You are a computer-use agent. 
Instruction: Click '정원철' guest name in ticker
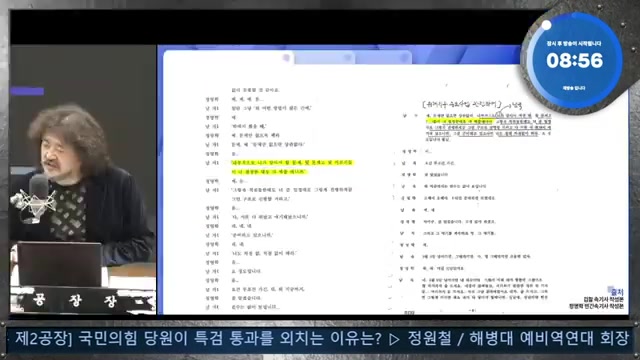[429, 338]
